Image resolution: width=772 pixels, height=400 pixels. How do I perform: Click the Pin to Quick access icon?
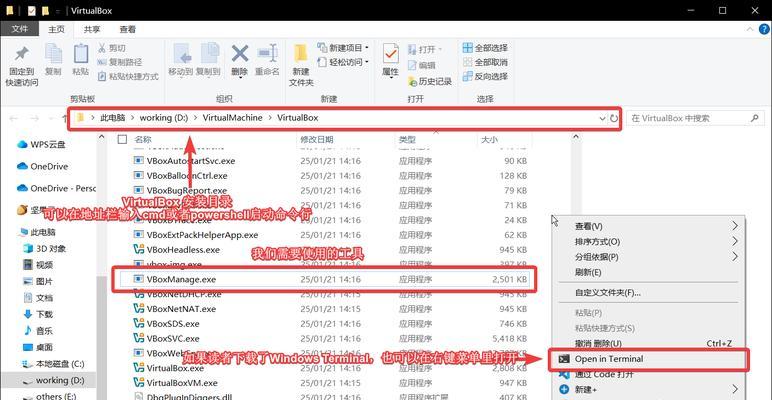click(x=21, y=54)
